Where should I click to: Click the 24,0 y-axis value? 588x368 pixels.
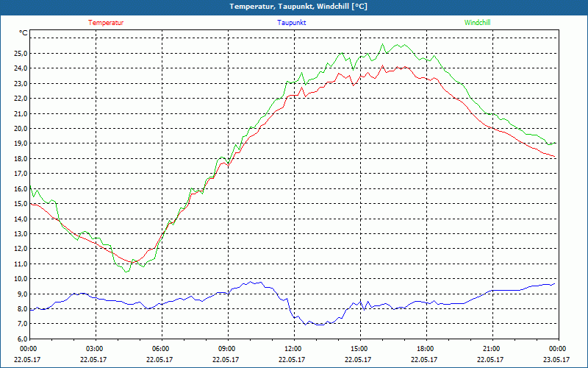(x=21, y=68)
